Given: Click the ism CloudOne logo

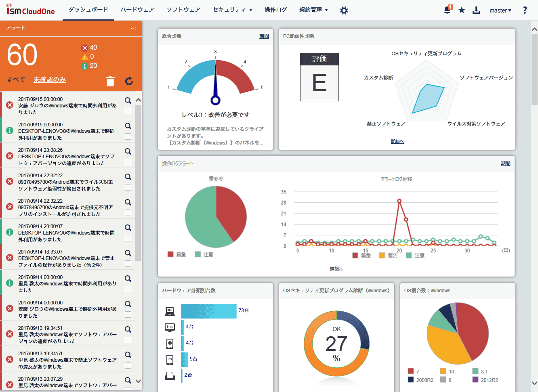Looking at the screenshot, I should coord(31,10).
